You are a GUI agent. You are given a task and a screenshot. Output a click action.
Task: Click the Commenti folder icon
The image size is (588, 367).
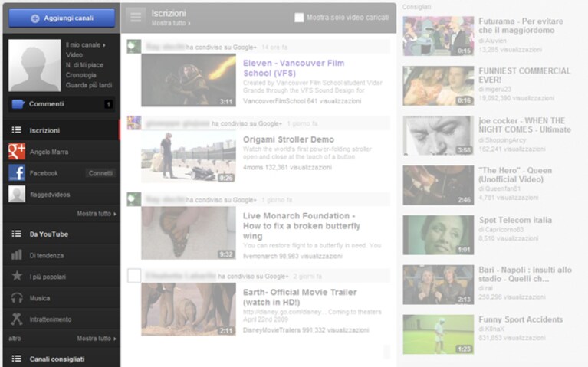[18, 104]
